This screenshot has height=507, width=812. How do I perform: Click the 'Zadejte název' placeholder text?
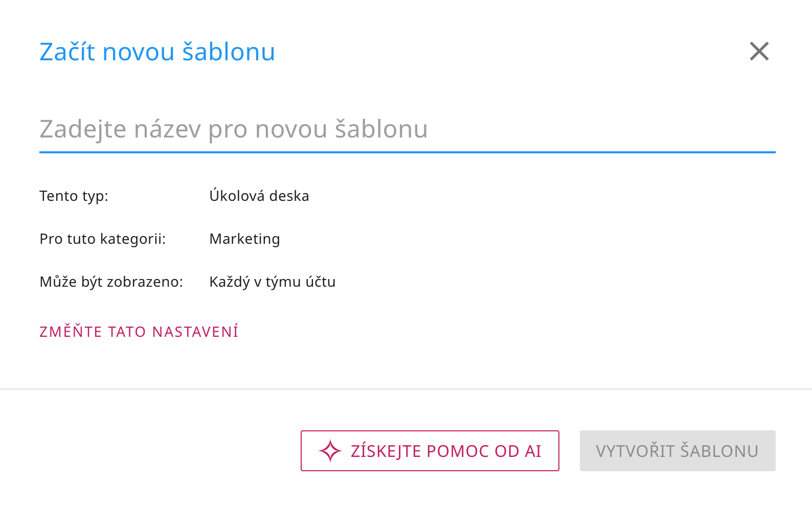(x=120, y=129)
